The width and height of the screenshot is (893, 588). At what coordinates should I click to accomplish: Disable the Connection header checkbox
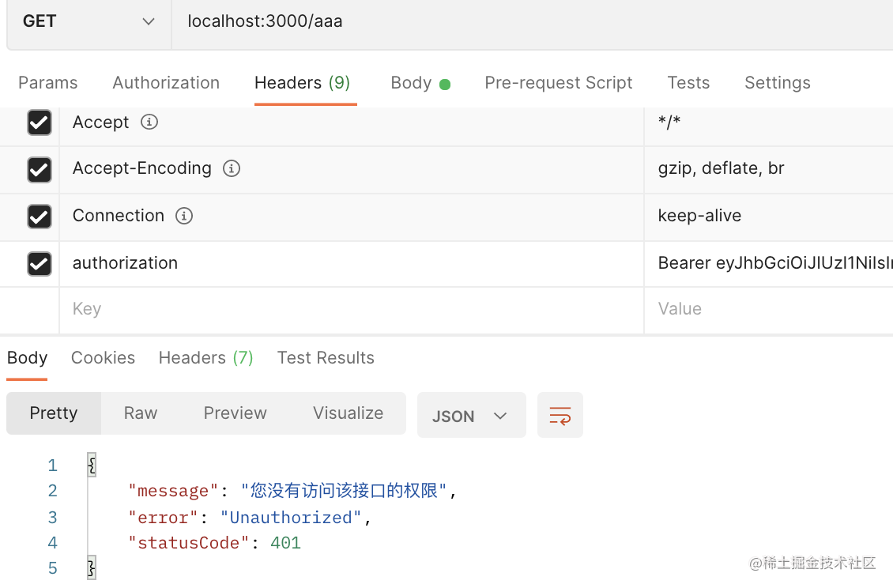coord(39,217)
